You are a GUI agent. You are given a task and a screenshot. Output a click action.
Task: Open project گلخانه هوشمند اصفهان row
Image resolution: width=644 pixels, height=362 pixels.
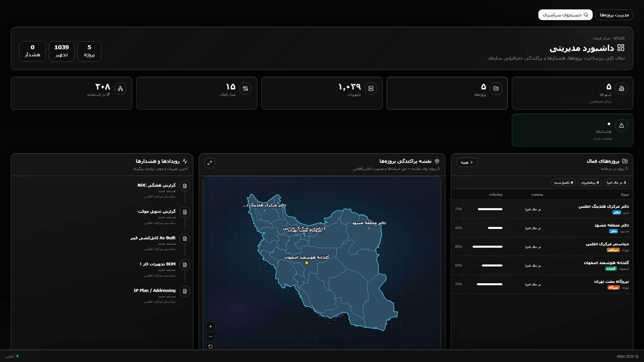click(542, 265)
